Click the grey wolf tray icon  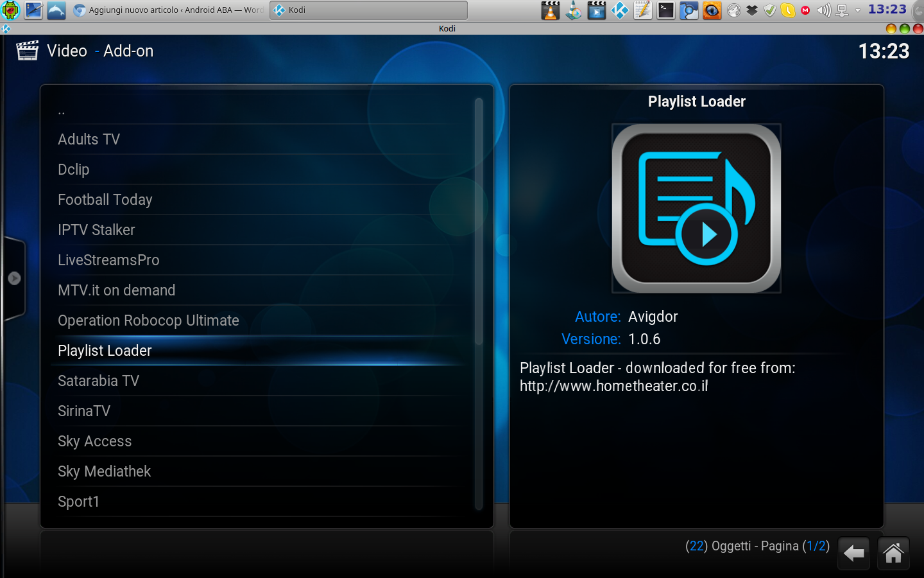[x=734, y=10]
